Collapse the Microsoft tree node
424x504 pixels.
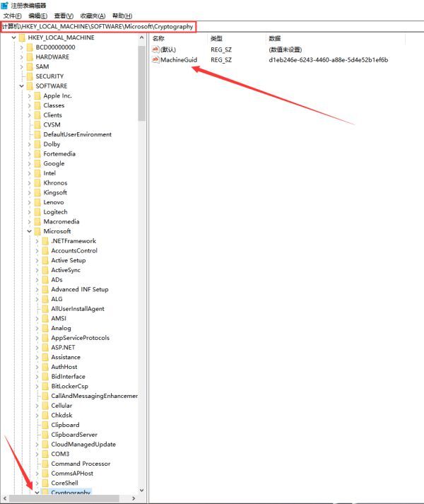point(29,231)
